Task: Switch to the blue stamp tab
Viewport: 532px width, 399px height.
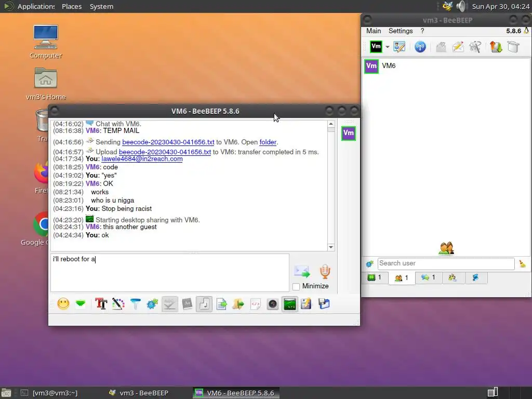Action: [x=475, y=277]
